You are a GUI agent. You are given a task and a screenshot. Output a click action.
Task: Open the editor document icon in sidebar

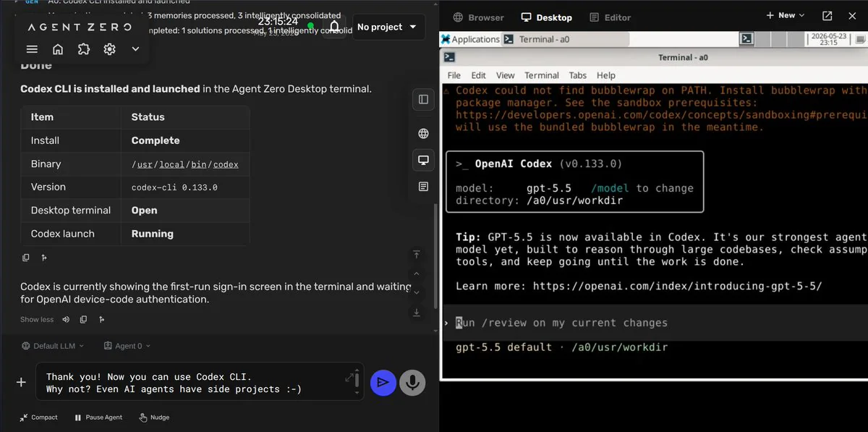tap(423, 187)
